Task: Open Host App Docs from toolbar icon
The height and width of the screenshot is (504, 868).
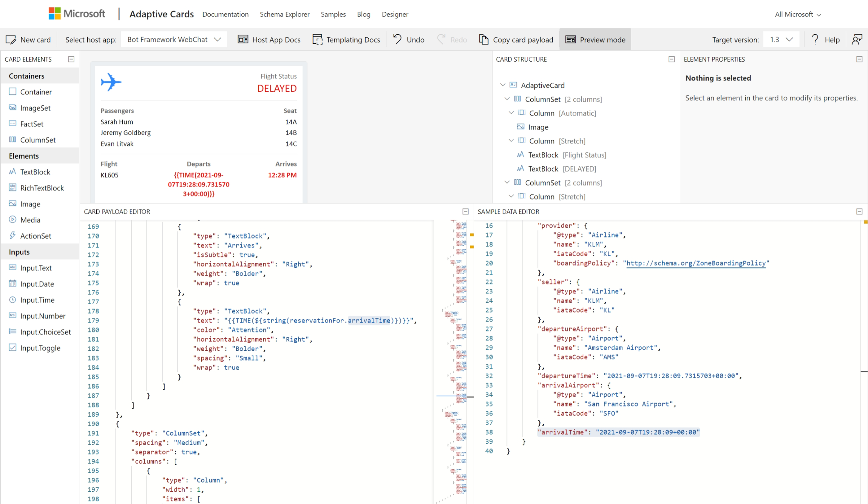Action: (x=243, y=39)
